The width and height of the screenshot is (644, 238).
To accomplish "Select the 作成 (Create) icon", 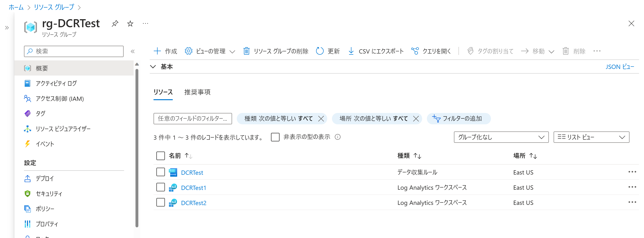I will (158, 51).
